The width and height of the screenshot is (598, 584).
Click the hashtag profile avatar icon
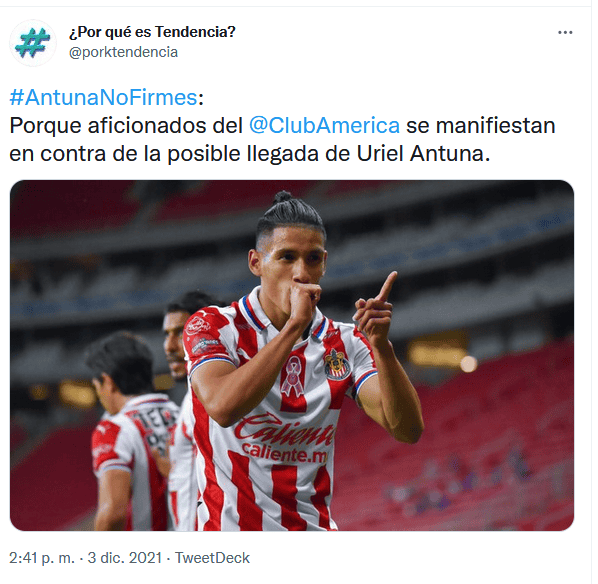click(x=33, y=43)
